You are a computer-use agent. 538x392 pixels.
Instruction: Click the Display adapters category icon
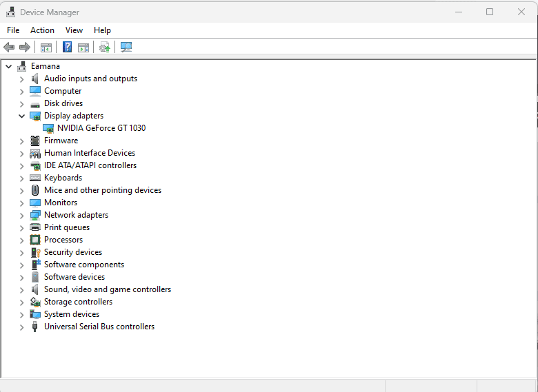click(35, 116)
